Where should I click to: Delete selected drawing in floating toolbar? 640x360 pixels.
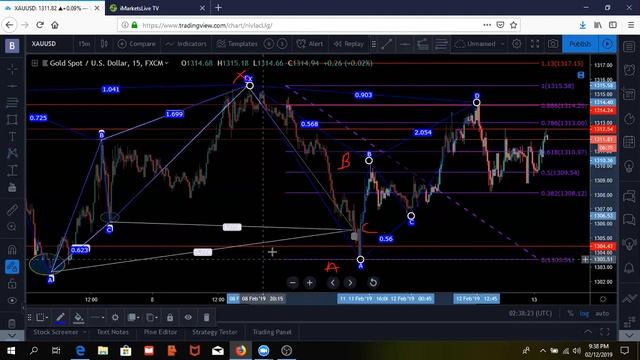point(207,317)
